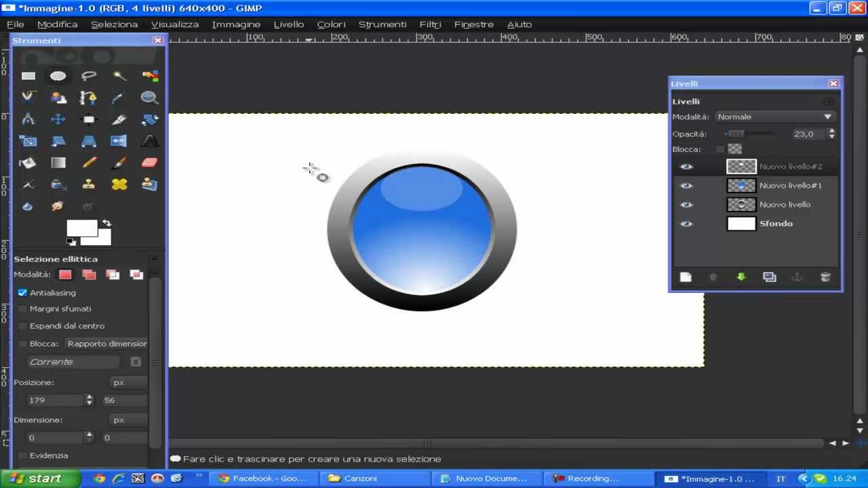Delete the selected layer with trash

coord(825,277)
